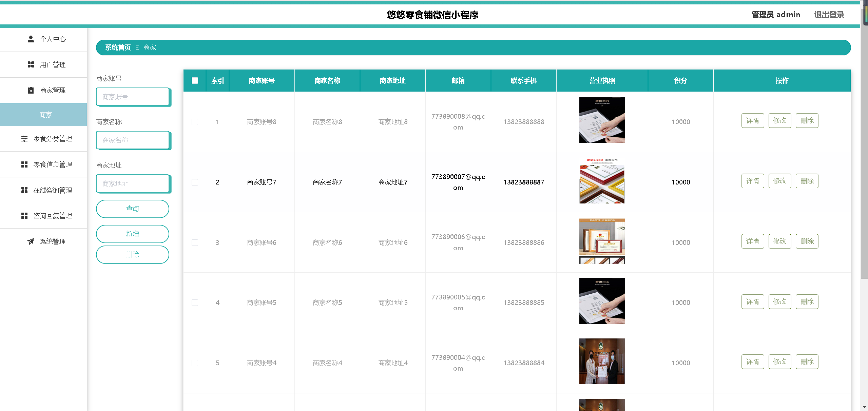The height and width of the screenshot is (411, 868).
Task: Check the checkbox for row 商家账号8
Action: point(195,122)
